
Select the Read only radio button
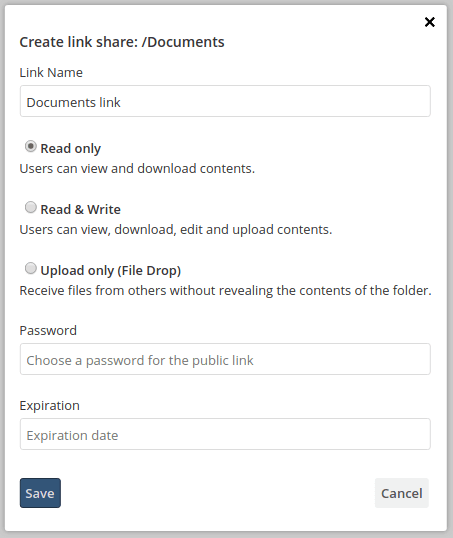(31, 147)
